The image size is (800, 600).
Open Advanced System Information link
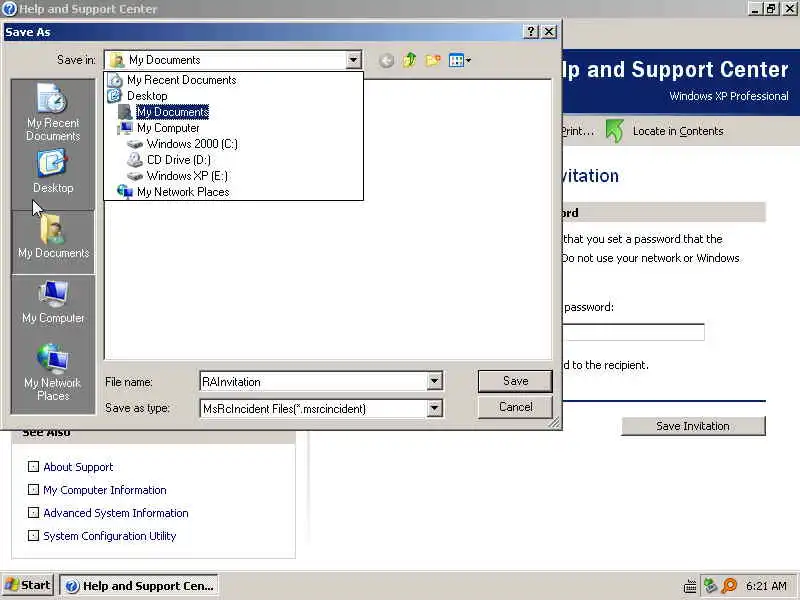116,513
